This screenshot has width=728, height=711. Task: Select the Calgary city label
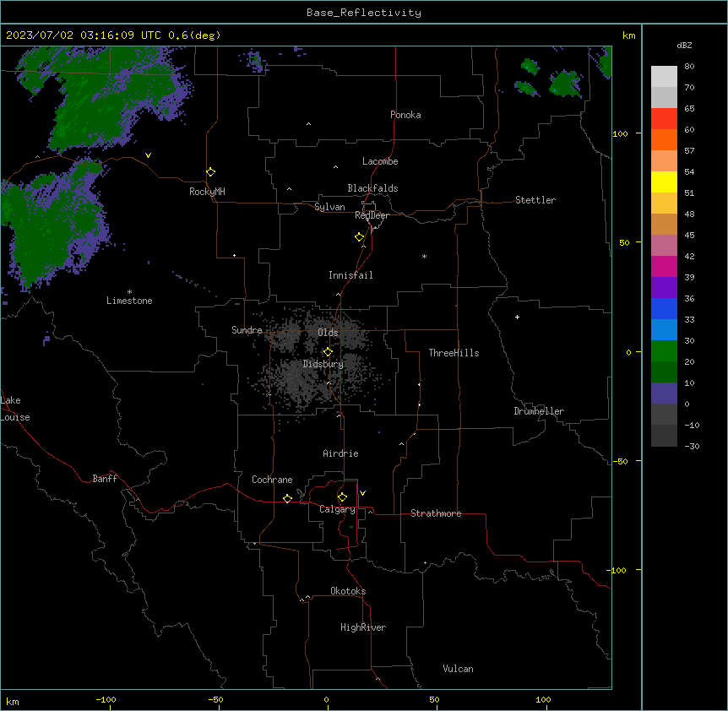[x=337, y=509]
